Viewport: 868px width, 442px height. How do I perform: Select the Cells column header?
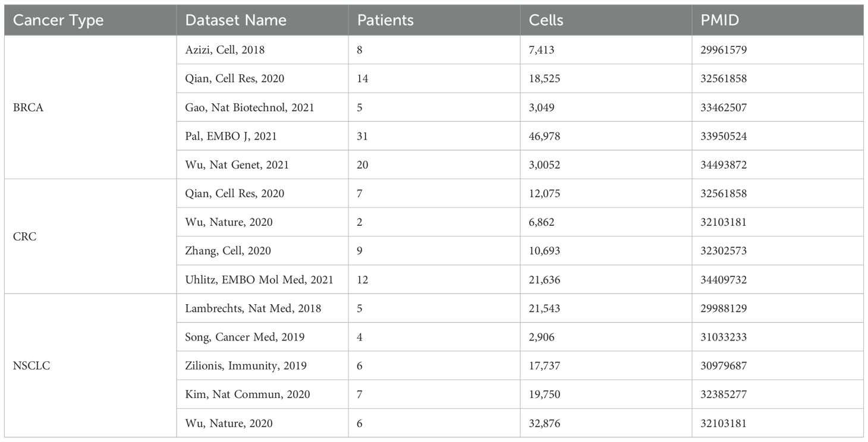[546, 20]
